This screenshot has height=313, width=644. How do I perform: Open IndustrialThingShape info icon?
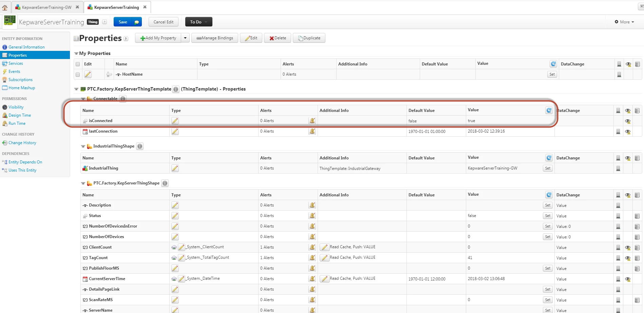click(140, 146)
